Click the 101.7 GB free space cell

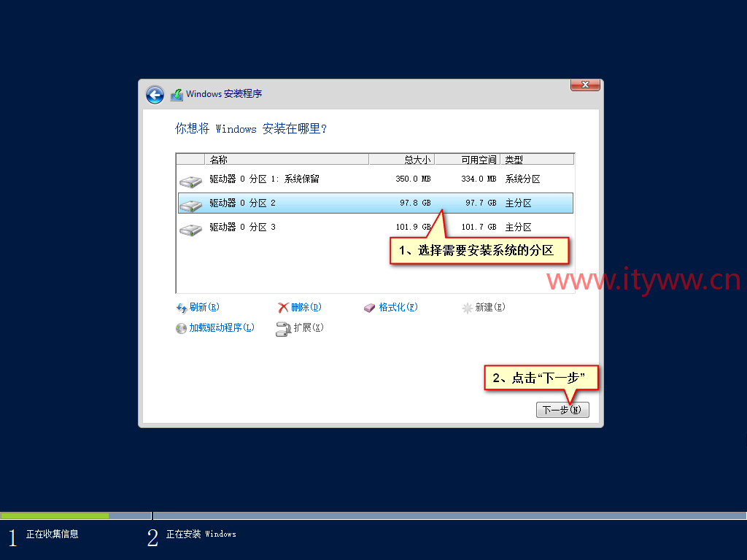tap(479, 227)
